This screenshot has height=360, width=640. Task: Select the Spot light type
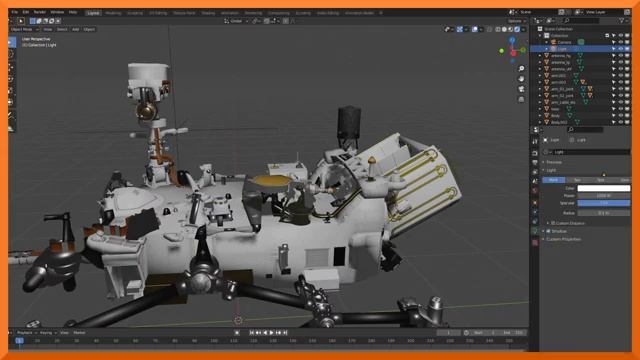pos(601,180)
